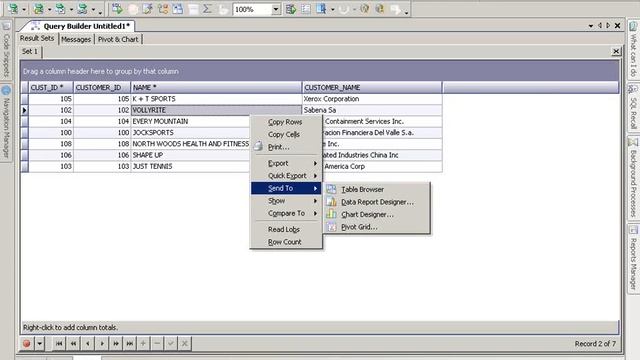
Task: Click the highlighted Send To menu item
Action: tap(287, 188)
